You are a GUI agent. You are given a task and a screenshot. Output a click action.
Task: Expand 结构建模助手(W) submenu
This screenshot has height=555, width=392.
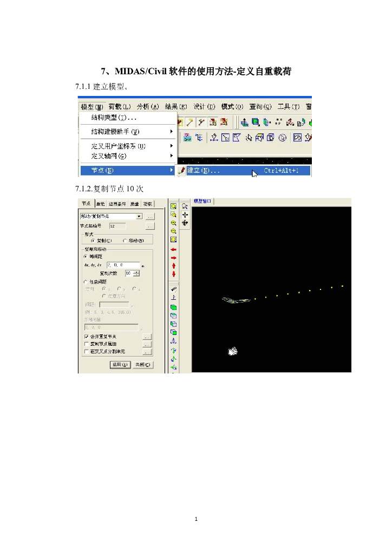pyautogui.click(x=128, y=132)
